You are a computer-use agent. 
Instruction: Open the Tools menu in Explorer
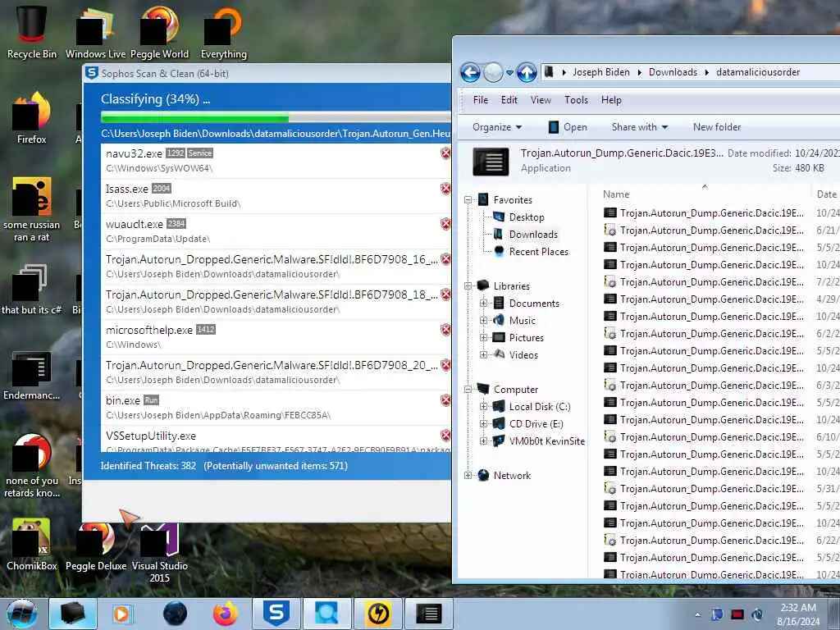tap(576, 100)
